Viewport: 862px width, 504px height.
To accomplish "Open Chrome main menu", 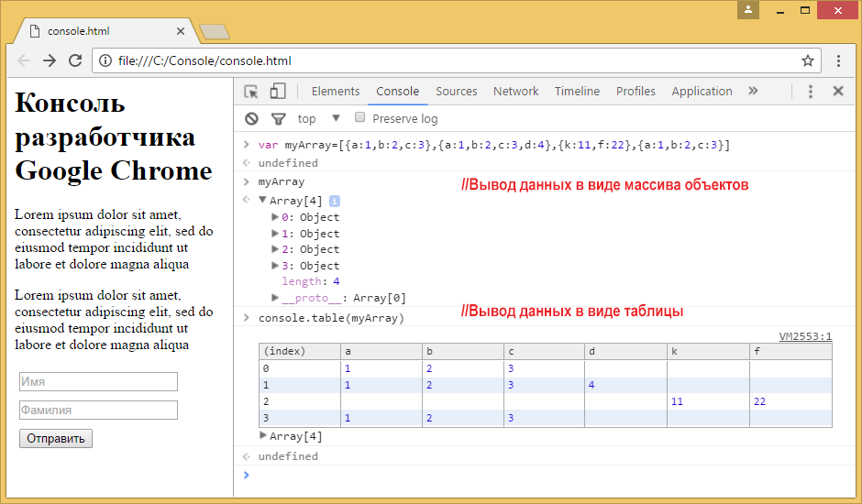I will tap(838, 60).
